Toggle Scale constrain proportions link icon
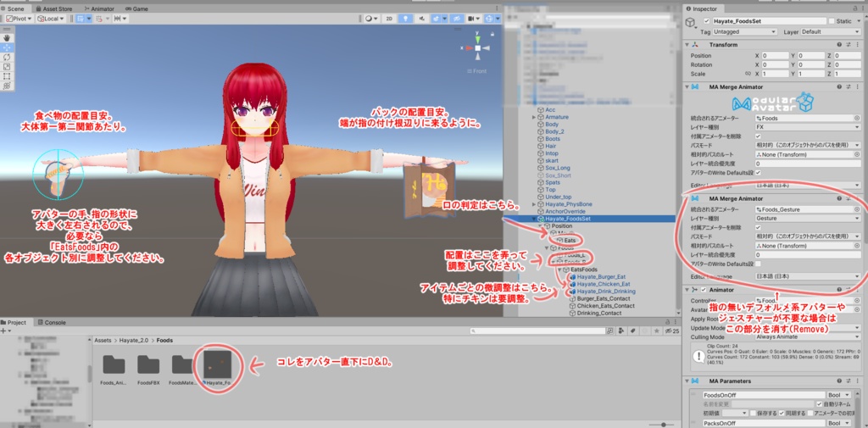The image size is (868, 428). tap(748, 74)
